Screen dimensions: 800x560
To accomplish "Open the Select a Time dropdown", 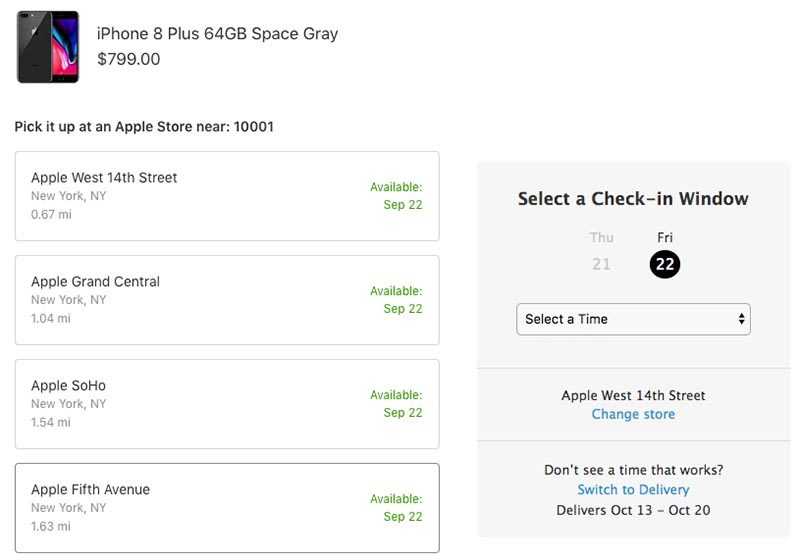I will click(x=632, y=319).
